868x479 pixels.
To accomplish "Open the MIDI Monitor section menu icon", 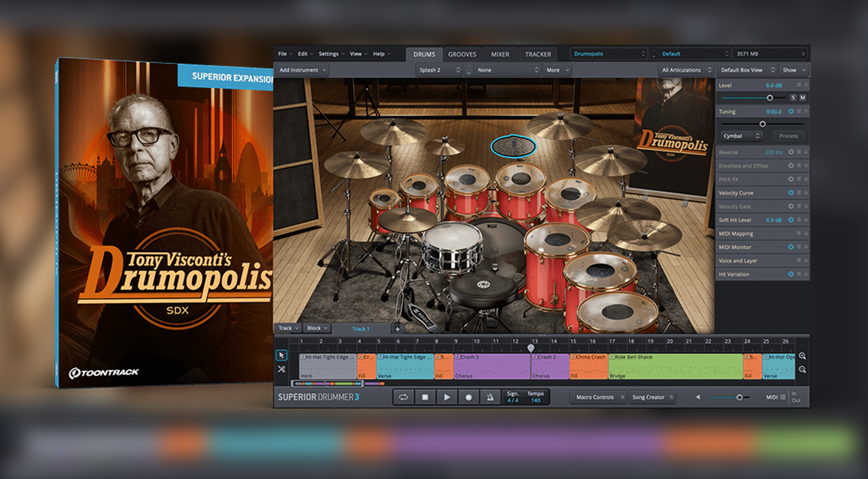I will (799, 247).
